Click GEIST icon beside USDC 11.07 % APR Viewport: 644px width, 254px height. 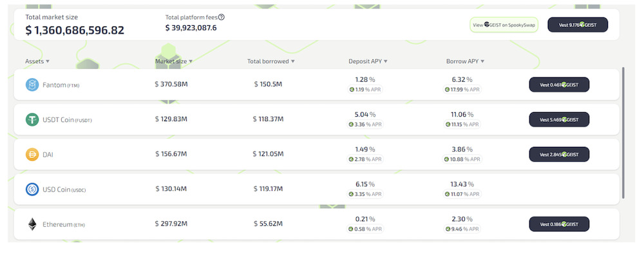[x=447, y=194]
